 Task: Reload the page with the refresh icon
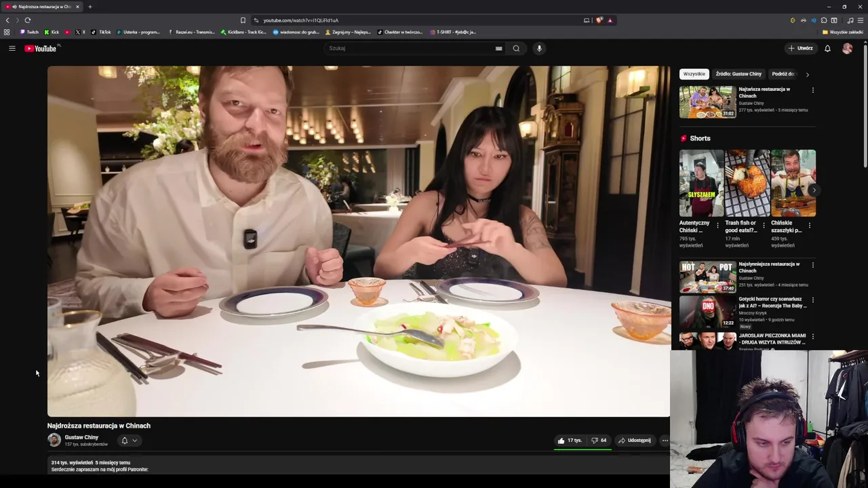click(x=28, y=20)
